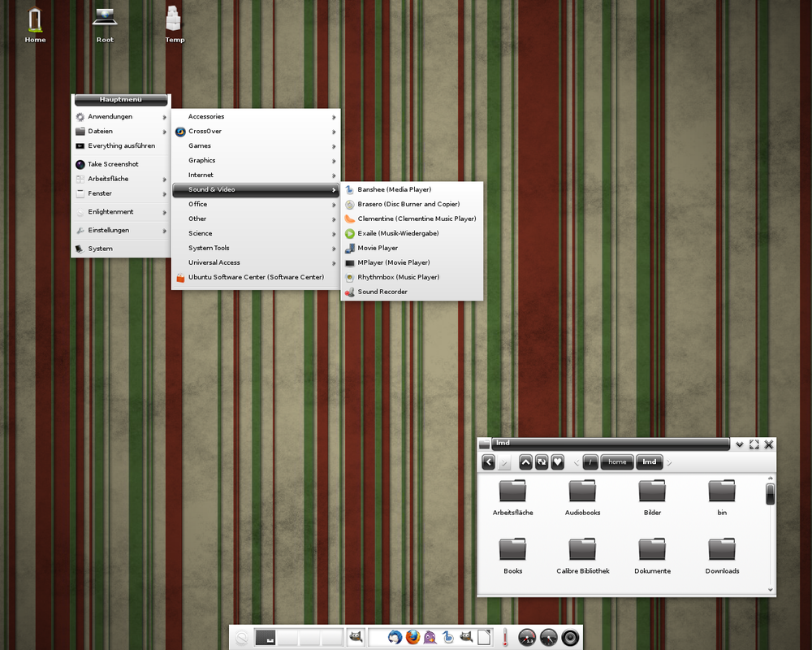Image resolution: width=812 pixels, height=650 pixels.
Task: Open the Science category
Action: coord(256,233)
